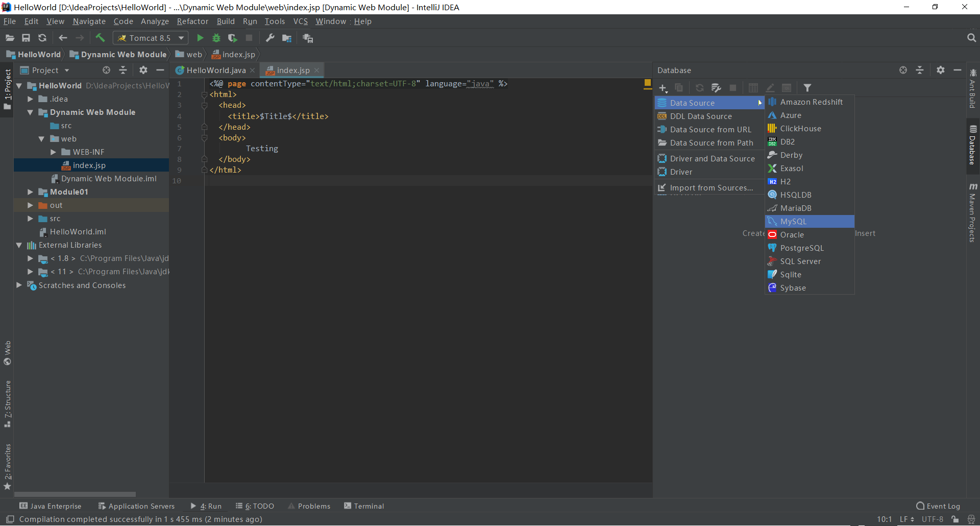Start debugging with the green bug icon
This screenshot has width=980, height=526.
point(216,38)
